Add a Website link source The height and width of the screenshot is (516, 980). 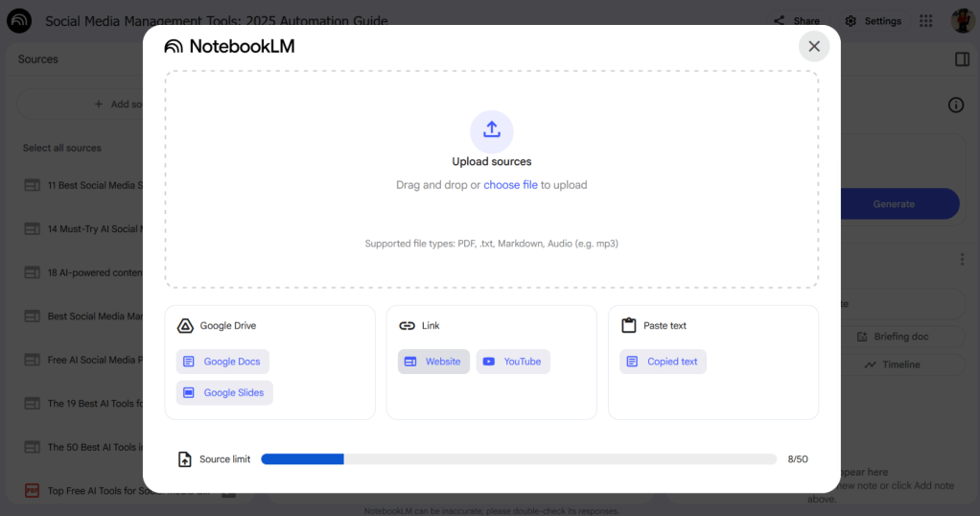[433, 362]
